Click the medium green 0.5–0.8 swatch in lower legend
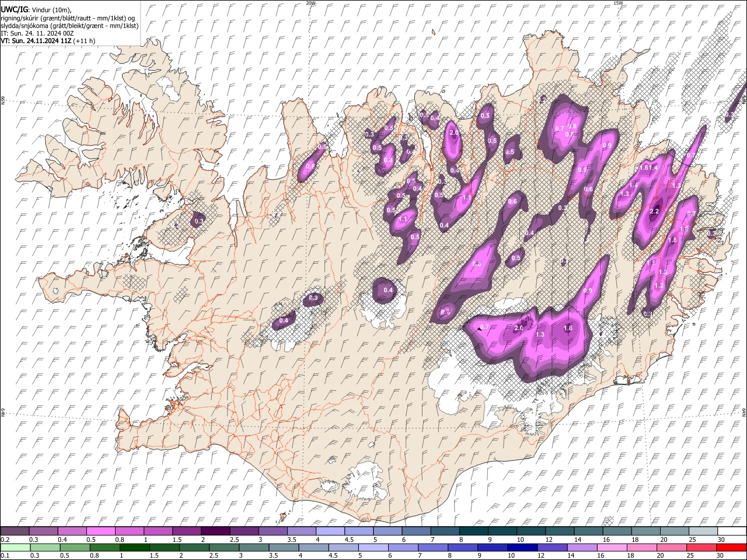This screenshot has width=747, height=560. 75,548
